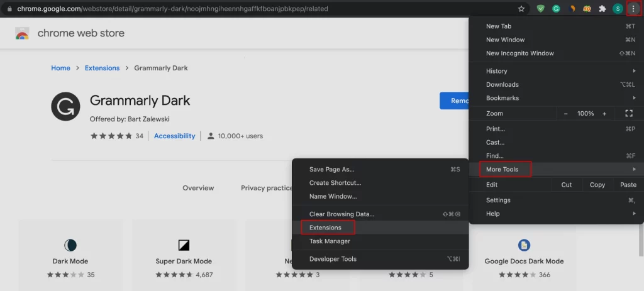
Task: Choose Create Shortcut... in submenu
Action: click(380, 183)
